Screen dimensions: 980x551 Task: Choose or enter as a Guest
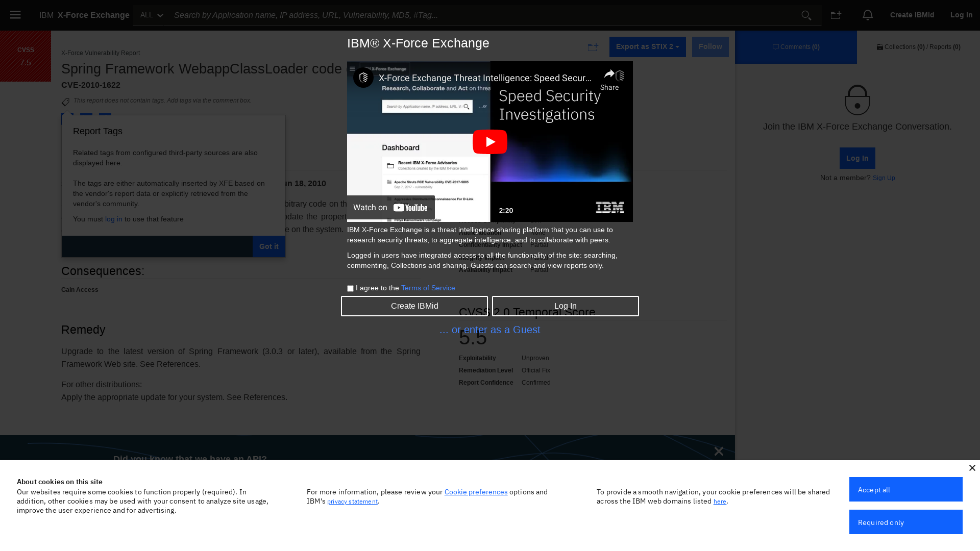[x=490, y=330]
